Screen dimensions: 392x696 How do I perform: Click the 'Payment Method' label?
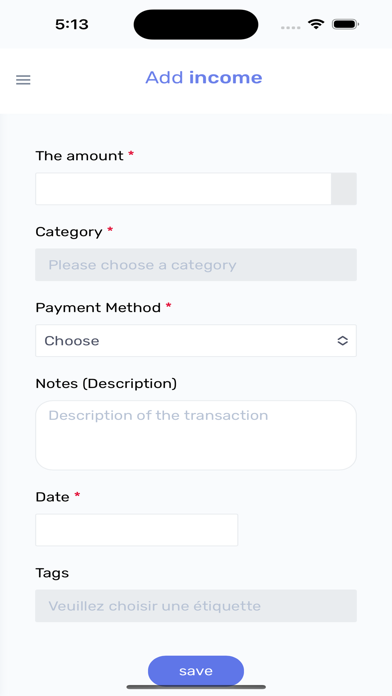pos(98,308)
